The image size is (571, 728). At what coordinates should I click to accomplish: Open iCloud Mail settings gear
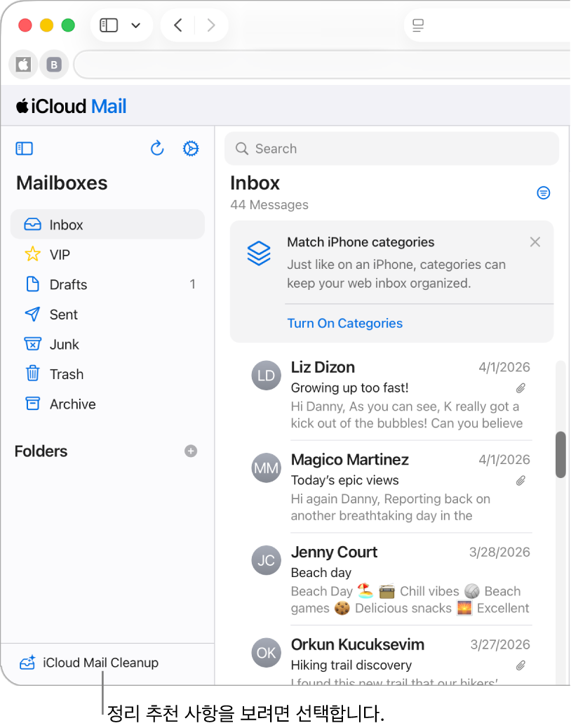pos(191,149)
